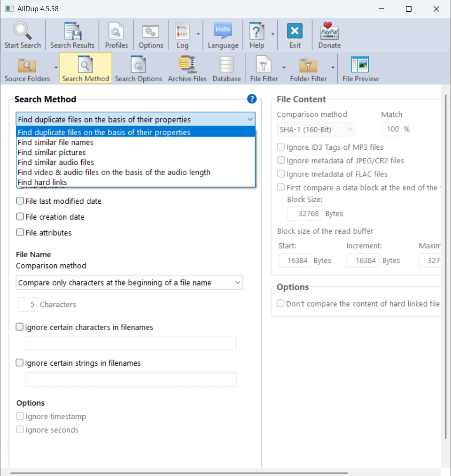The height and width of the screenshot is (476, 451).
Task: Toggle the Ignore timestamp checkbox
Action: (20, 416)
